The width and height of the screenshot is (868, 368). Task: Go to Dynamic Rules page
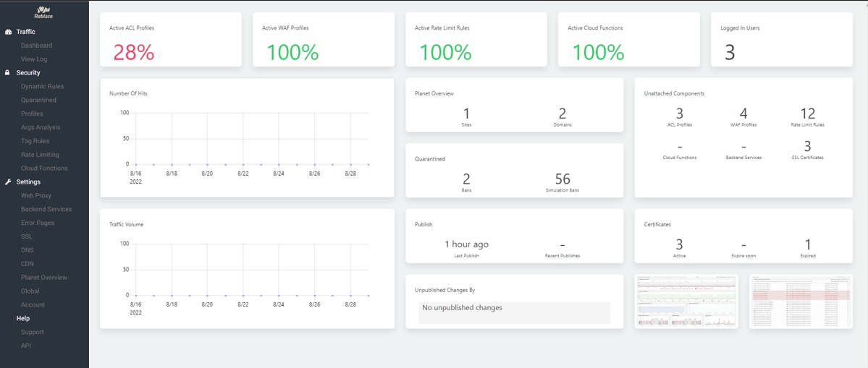coord(42,87)
